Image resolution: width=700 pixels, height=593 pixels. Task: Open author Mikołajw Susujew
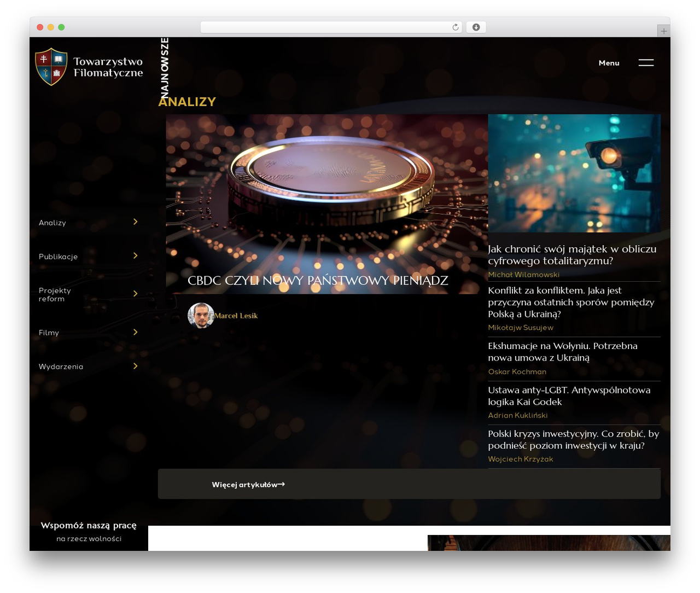pyautogui.click(x=521, y=328)
